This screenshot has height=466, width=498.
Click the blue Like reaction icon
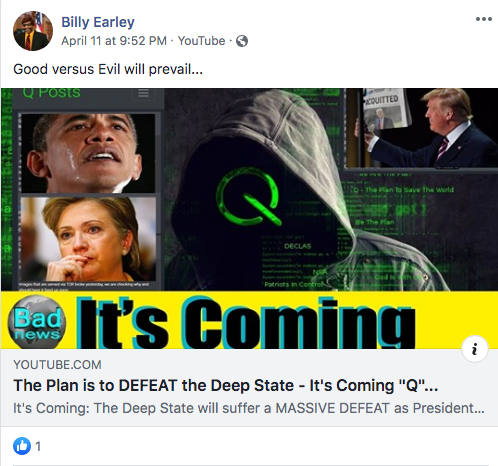click(x=22, y=446)
